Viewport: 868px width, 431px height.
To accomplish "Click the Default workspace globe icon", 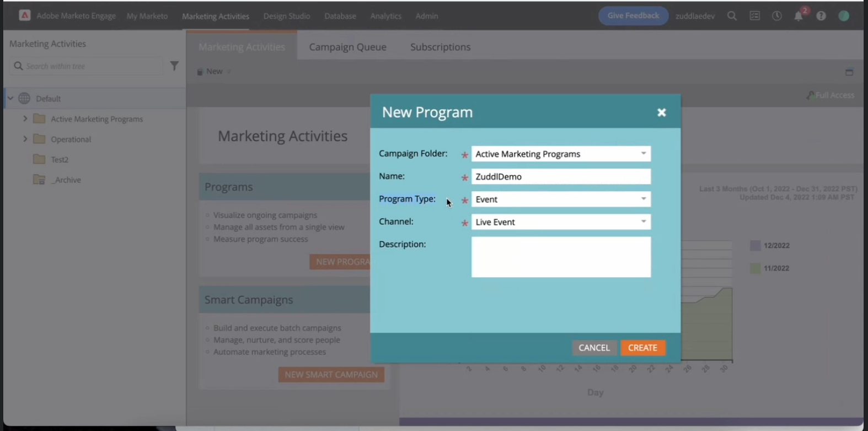I will click(x=24, y=99).
